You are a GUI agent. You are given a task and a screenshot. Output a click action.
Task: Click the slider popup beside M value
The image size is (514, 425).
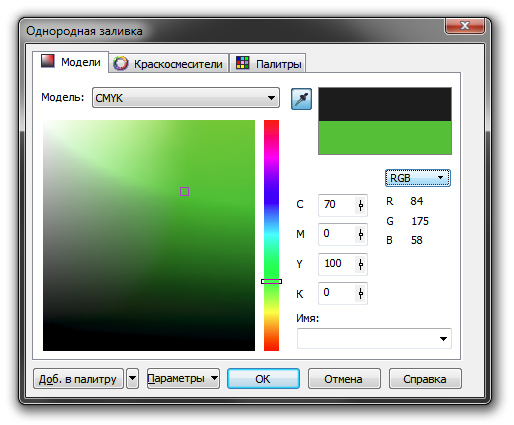(x=361, y=234)
